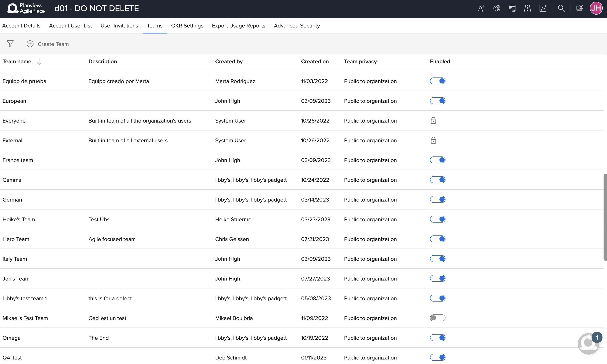
Task: Open Account User List page
Action: click(70, 26)
